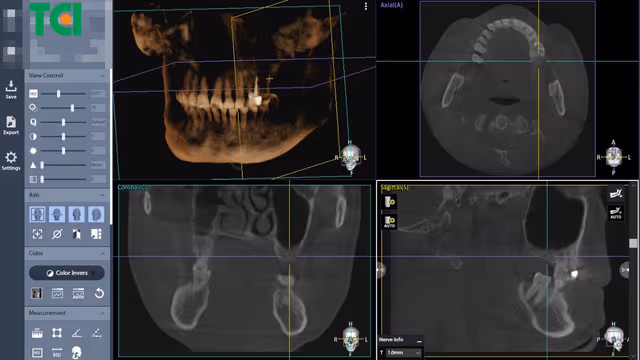The height and width of the screenshot is (360, 640).
Task: Select the three-point angle measurement tool
Action: 96,333
